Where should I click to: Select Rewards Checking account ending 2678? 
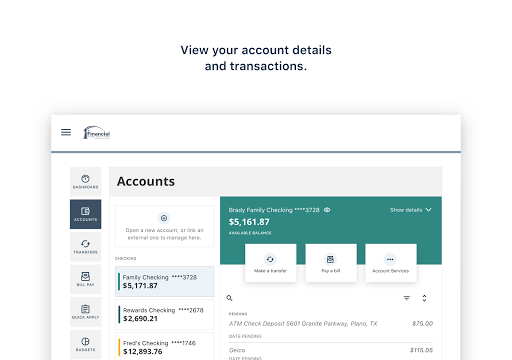click(165, 314)
